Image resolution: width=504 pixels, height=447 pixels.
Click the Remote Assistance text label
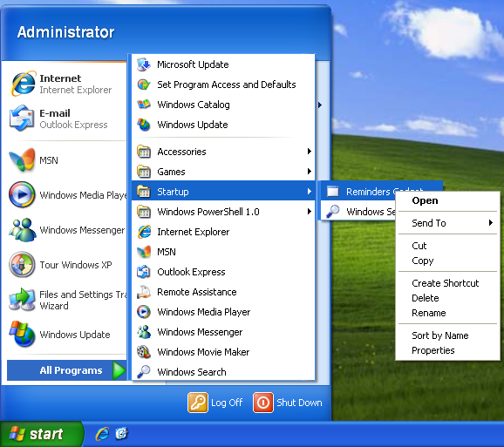click(197, 292)
